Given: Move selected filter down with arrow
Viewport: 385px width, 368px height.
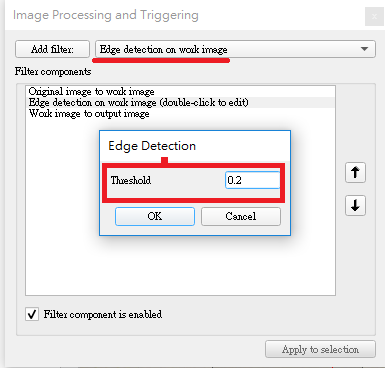Looking at the screenshot, I should point(355,205).
